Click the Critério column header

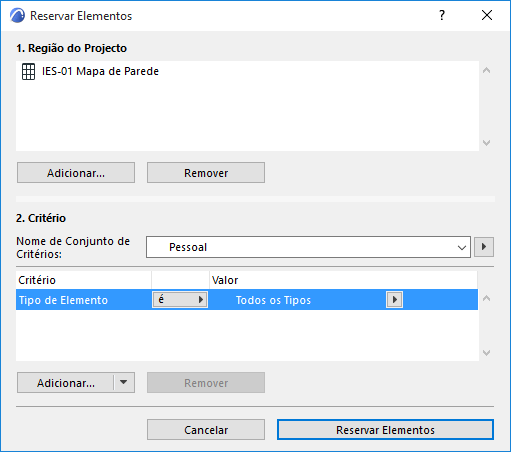(x=83, y=280)
